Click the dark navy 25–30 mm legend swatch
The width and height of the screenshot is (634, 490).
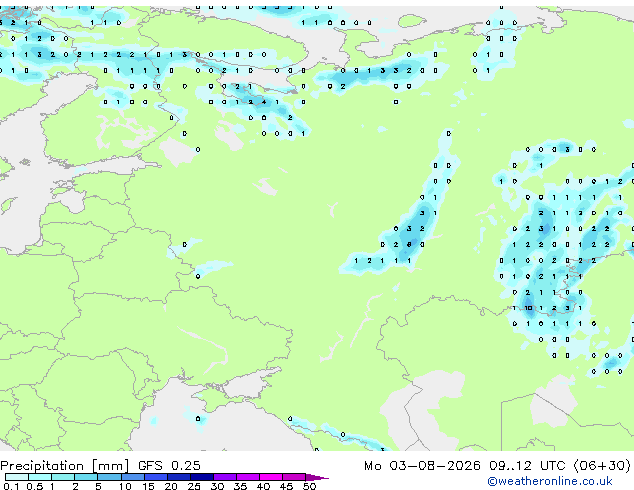[202, 477]
